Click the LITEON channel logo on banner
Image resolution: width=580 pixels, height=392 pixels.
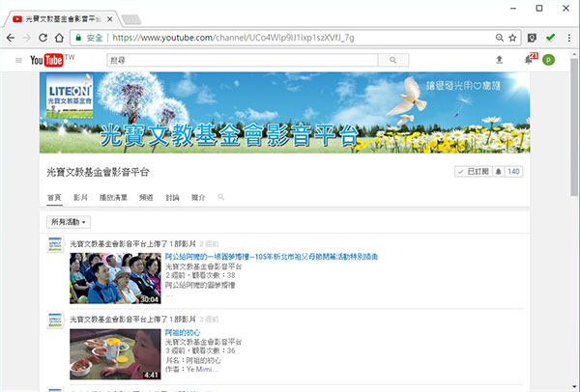coord(70,96)
